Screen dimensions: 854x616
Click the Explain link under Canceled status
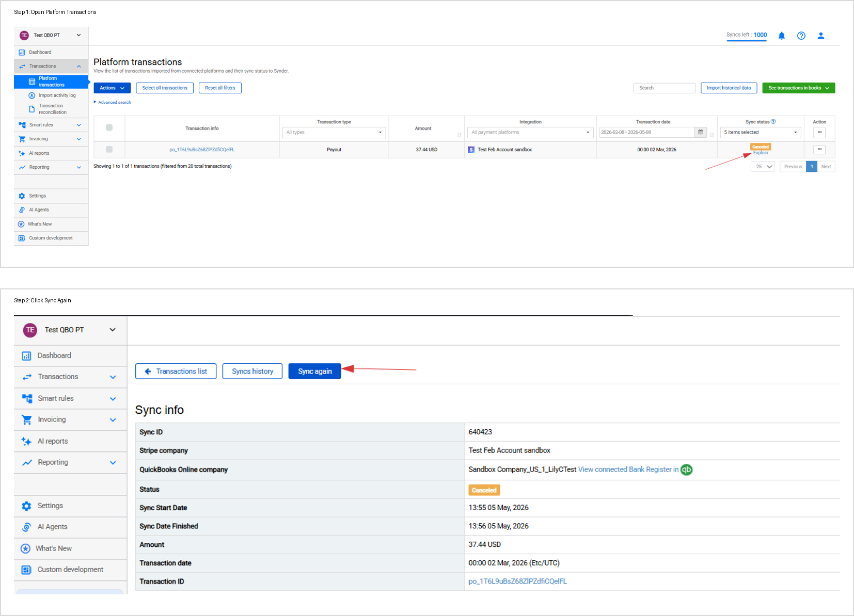[761, 153]
